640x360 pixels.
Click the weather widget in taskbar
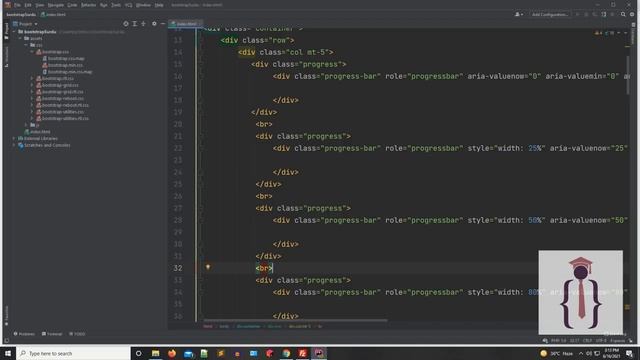[557, 353]
